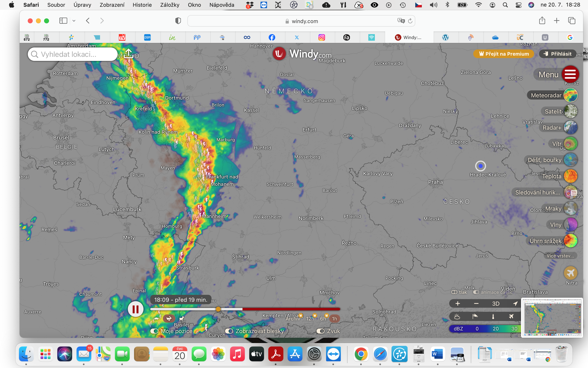The image size is (588, 368).
Task: Select 12h premium time range
Action: tap(310, 319)
